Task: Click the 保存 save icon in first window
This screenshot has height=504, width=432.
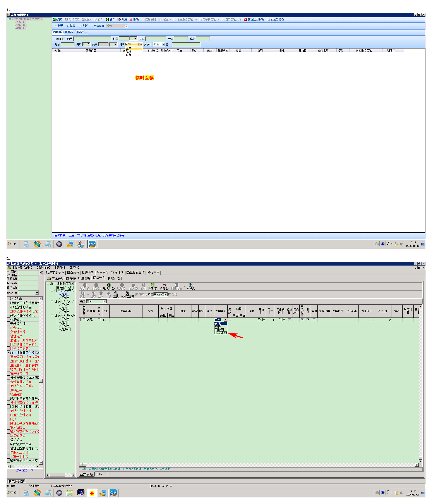Action: click(x=107, y=20)
